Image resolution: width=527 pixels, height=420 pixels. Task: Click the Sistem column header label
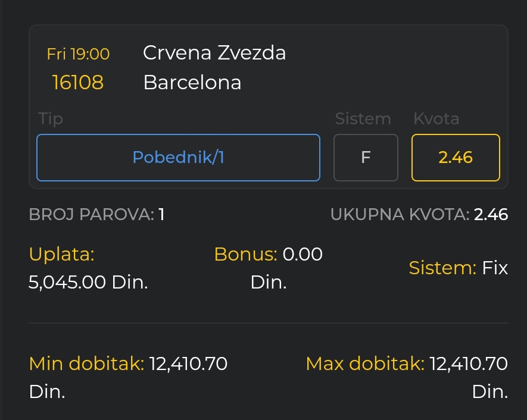363,118
